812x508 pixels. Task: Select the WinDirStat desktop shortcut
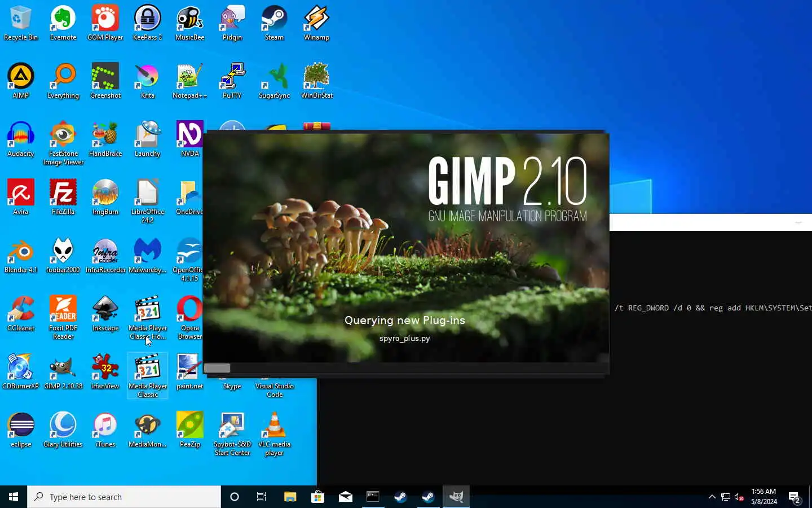tap(317, 81)
